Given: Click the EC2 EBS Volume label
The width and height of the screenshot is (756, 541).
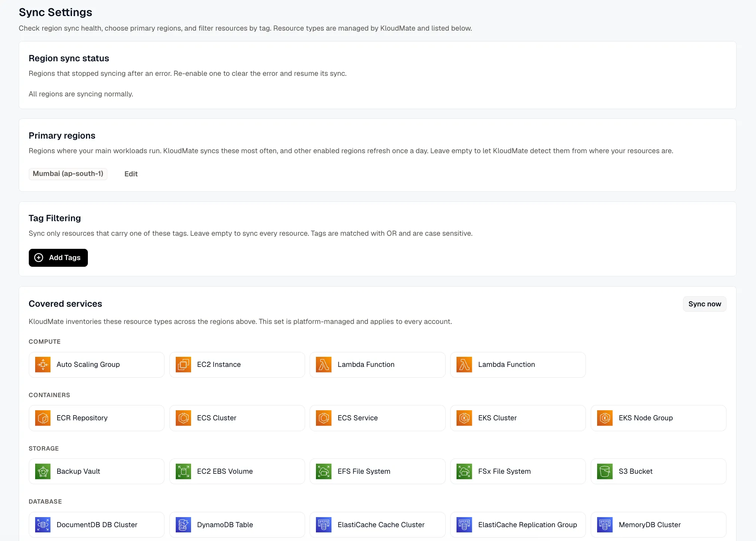Looking at the screenshot, I should coord(225,472).
